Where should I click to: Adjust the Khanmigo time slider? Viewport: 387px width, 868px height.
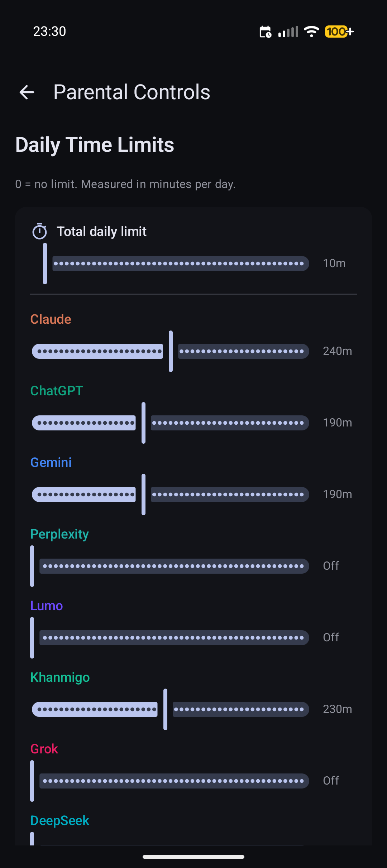point(165,709)
